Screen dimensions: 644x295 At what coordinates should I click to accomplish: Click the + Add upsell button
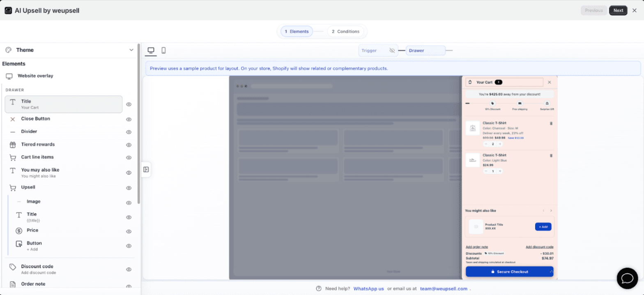543,226
